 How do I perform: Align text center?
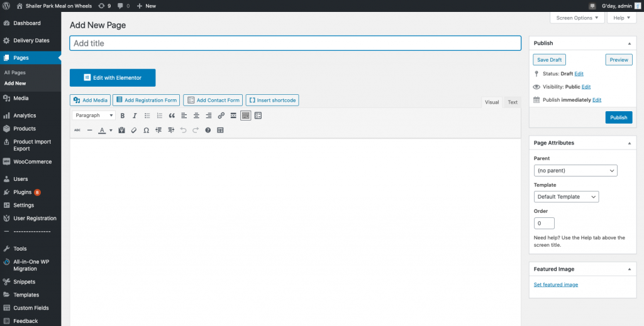coord(196,116)
